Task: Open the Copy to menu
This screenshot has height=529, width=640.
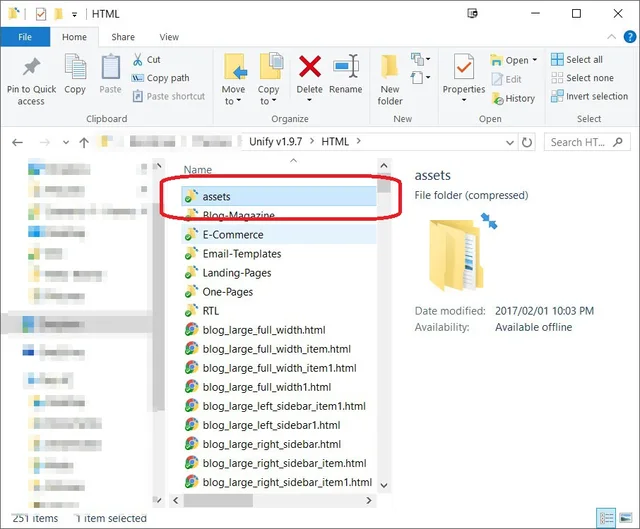Action: click(269, 79)
